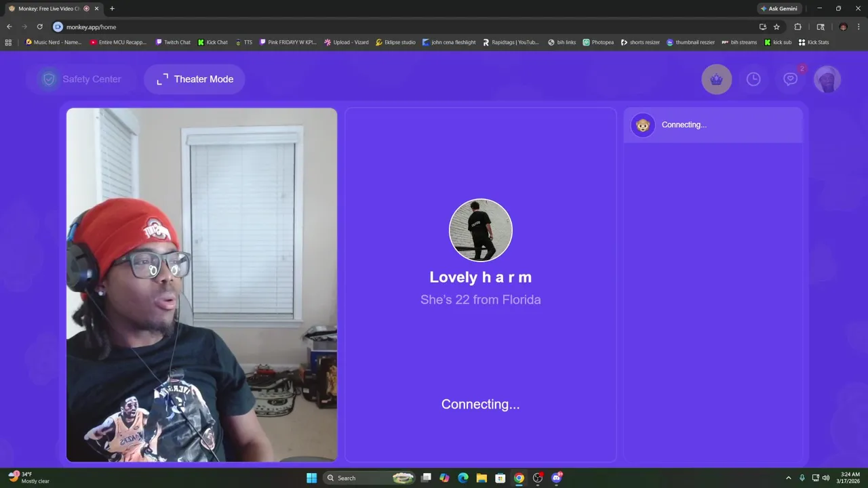Open the Windows Start menu
This screenshot has height=488, width=868.
[311, 478]
